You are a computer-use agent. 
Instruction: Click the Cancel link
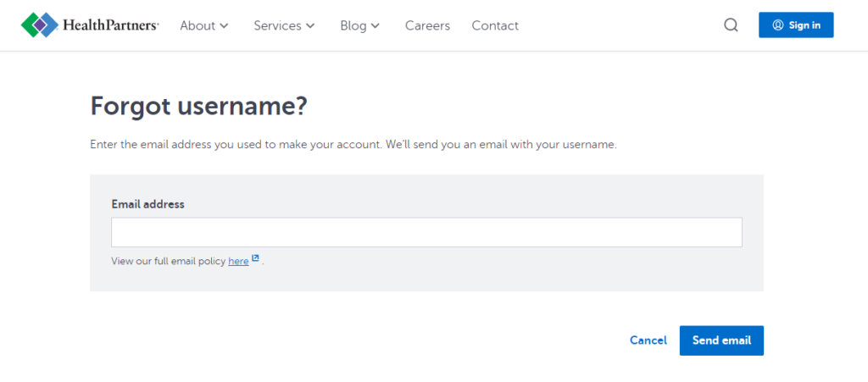[648, 340]
